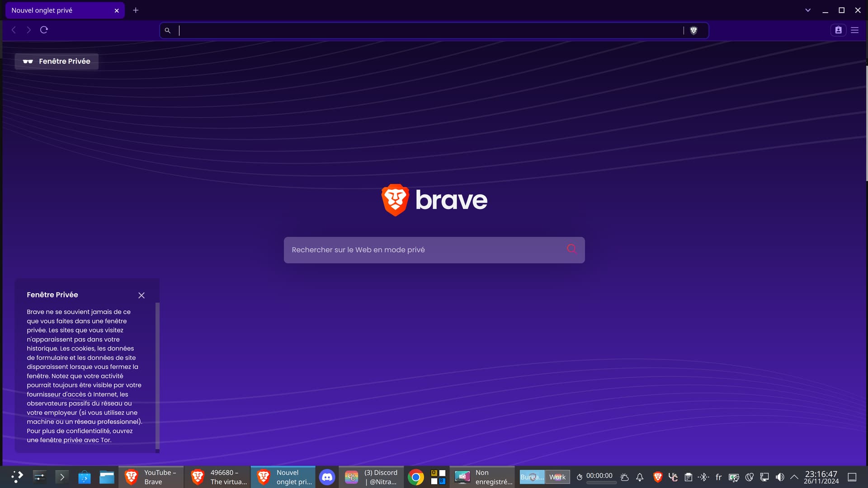Click the page vertical scrollbar
Image resolution: width=868 pixels, height=488 pixels.
pyautogui.click(x=866, y=123)
